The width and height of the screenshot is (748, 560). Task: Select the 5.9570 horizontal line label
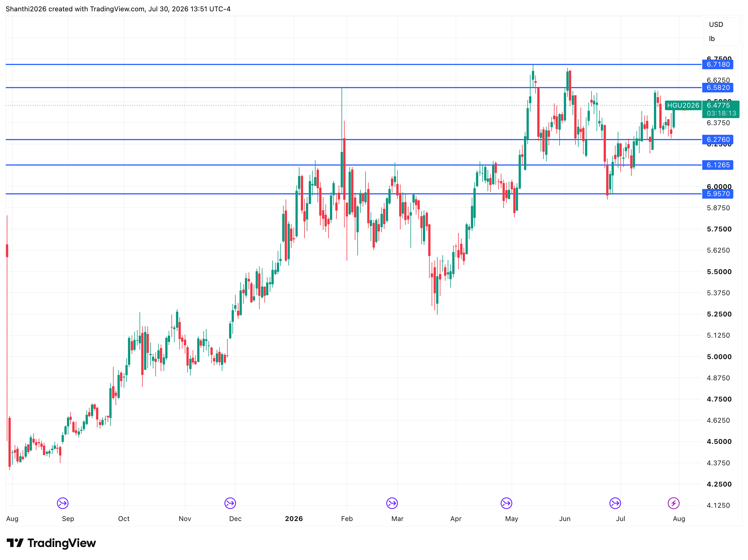click(717, 194)
